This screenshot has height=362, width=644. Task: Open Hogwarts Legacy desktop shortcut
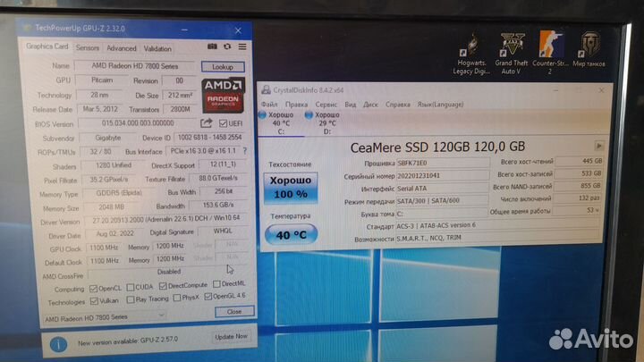pos(471,53)
